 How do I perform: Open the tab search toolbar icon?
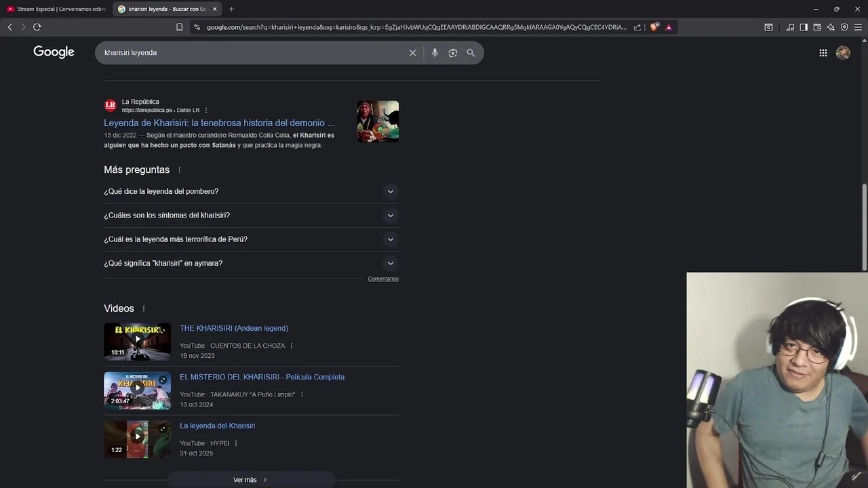click(x=768, y=27)
